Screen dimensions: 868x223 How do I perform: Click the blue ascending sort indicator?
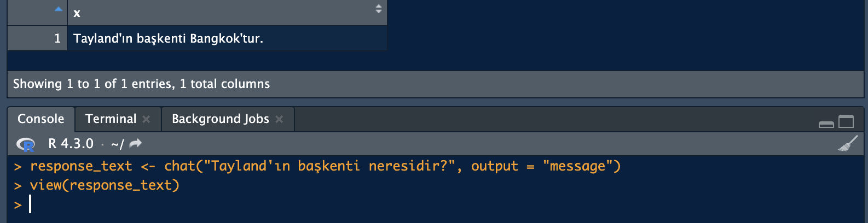[59, 9]
